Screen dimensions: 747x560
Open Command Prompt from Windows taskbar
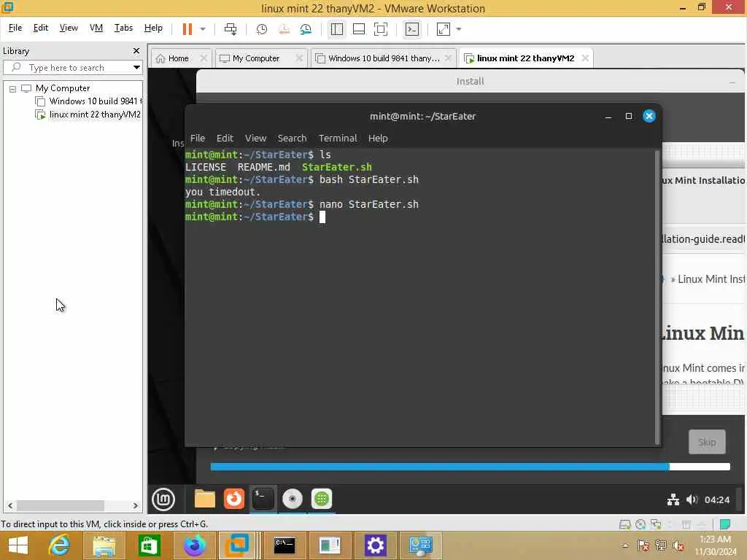(x=285, y=545)
